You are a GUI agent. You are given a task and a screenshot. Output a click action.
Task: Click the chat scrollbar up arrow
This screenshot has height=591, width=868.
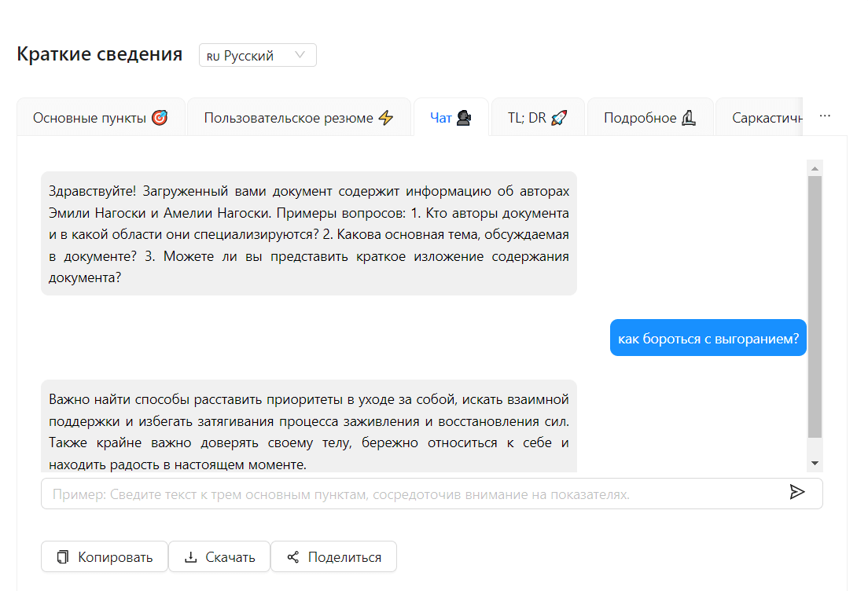(815, 168)
